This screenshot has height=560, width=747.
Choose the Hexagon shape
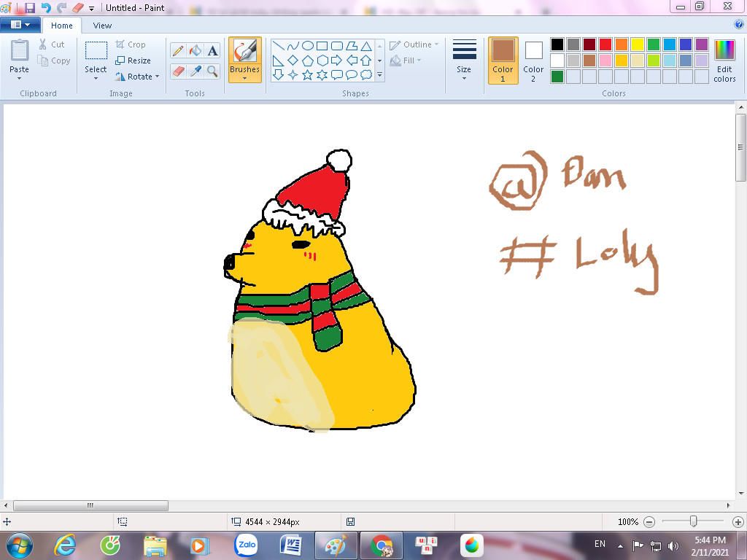click(322, 61)
